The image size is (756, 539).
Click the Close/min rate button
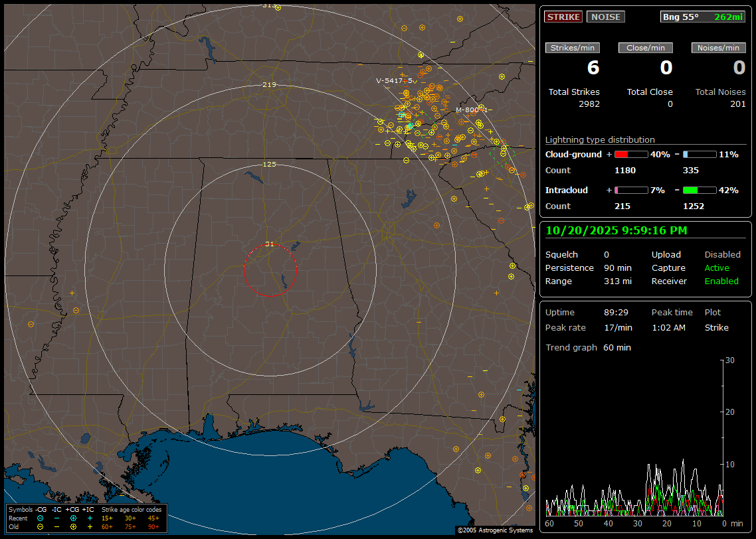point(646,48)
